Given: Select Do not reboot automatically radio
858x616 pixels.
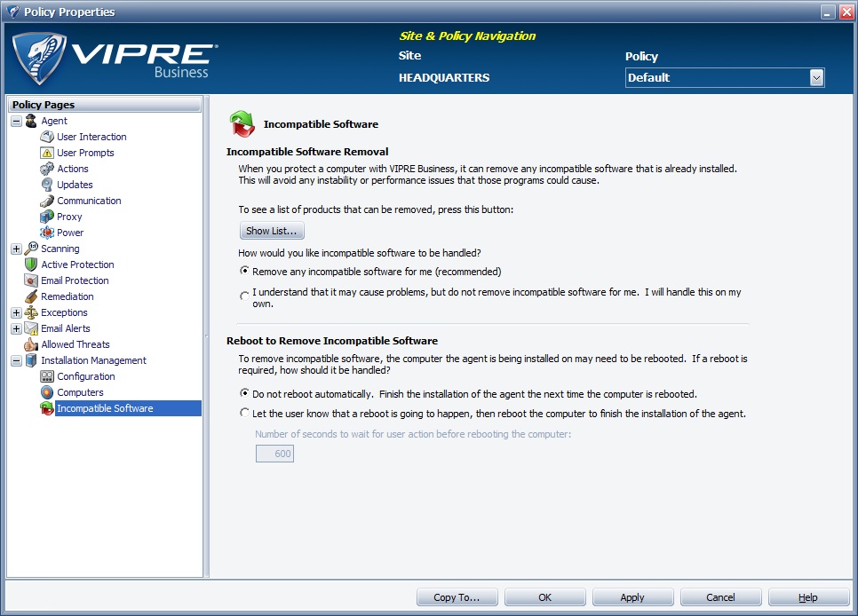Looking at the screenshot, I should point(244,393).
